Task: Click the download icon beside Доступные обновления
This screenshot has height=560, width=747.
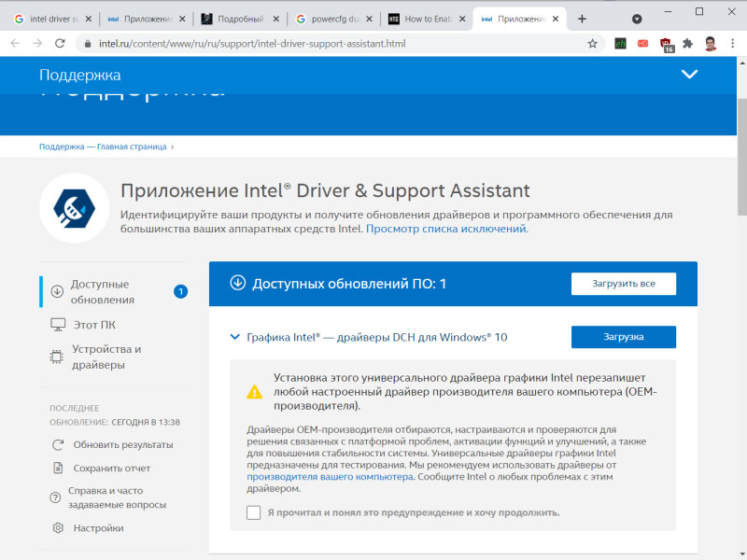Action: tap(57, 291)
